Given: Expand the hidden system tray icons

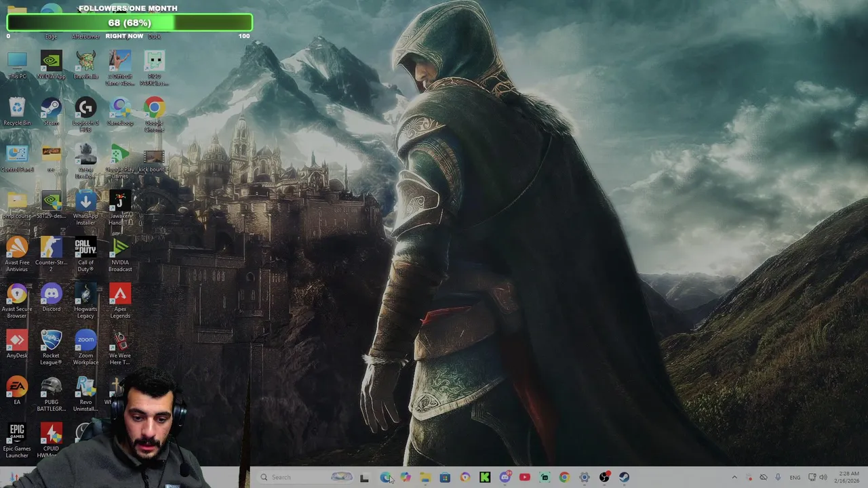Looking at the screenshot, I should (734, 477).
